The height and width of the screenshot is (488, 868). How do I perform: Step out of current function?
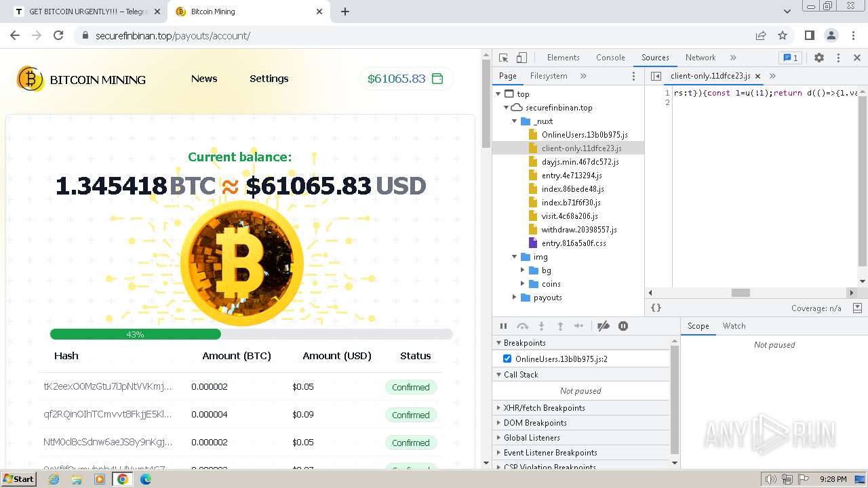560,326
